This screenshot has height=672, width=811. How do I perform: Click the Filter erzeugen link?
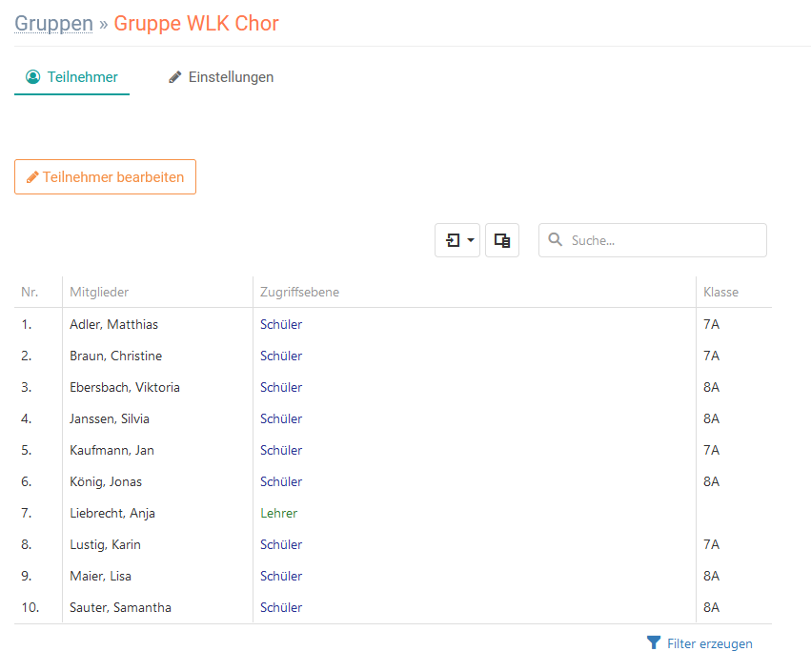coord(710,643)
